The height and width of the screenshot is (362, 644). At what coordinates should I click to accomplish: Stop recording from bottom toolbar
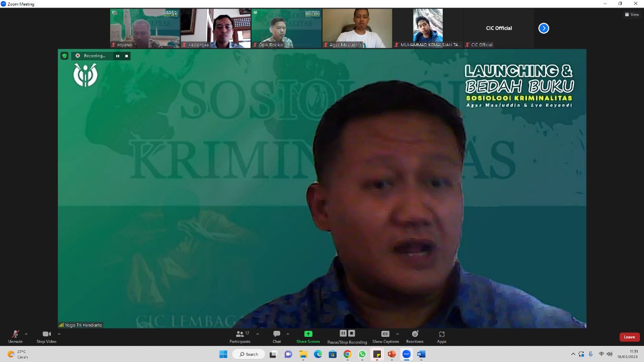point(352,333)
